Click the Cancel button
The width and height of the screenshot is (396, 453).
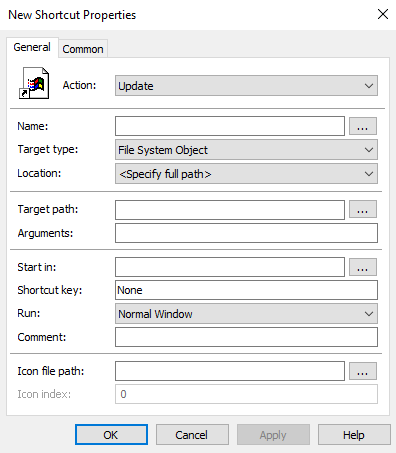pyautogui.click(x=192, y=435)
